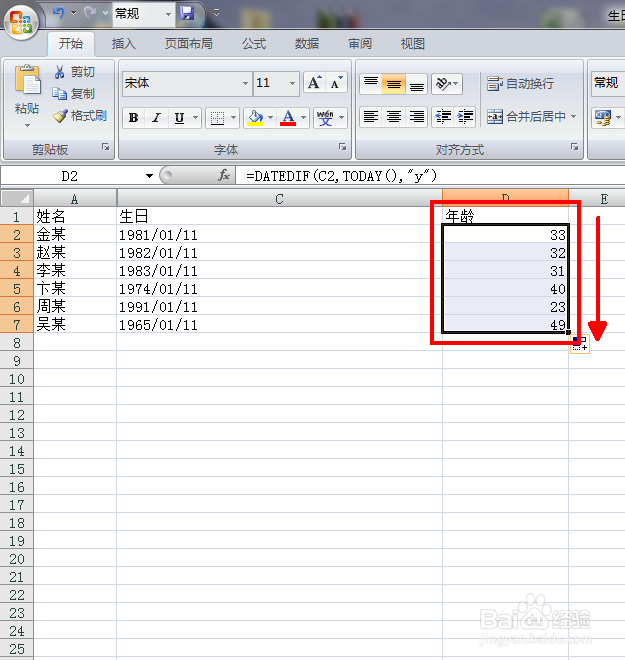Customize the Quick Access Toolbar arrow
Screen dimensions: 625x660
click(216, 13)
